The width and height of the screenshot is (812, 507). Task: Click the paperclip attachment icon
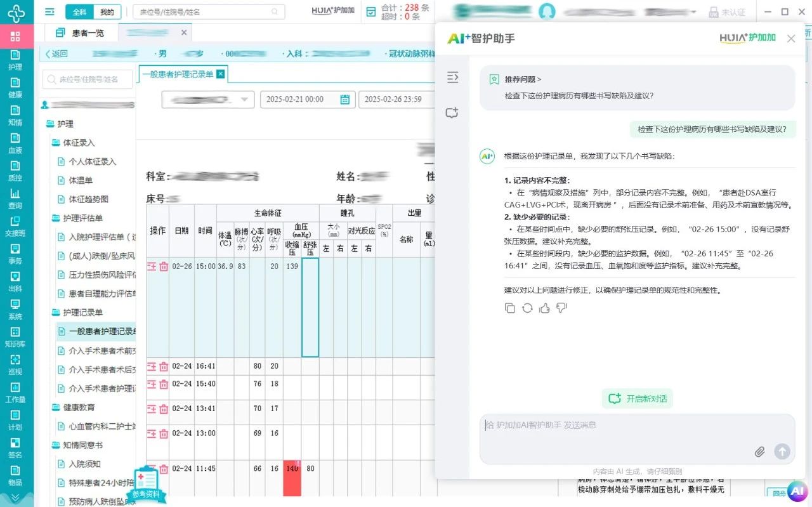(x=759, y=452)
